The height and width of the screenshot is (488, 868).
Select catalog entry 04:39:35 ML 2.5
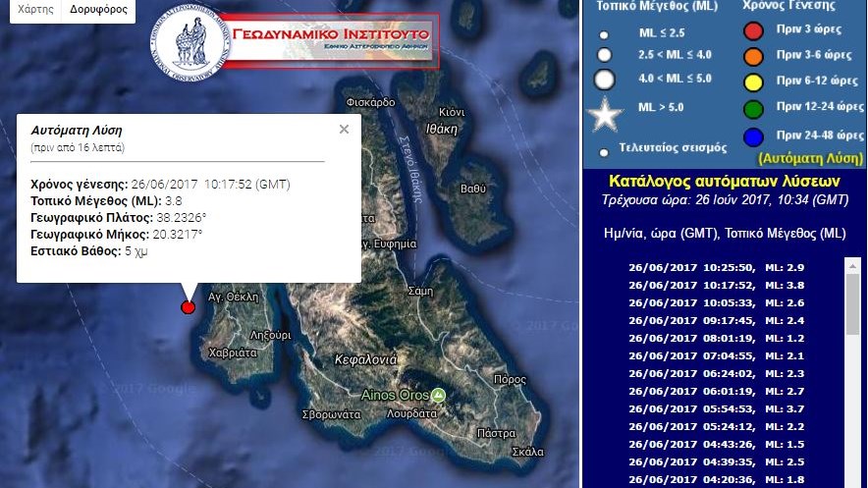pos(717,462)
